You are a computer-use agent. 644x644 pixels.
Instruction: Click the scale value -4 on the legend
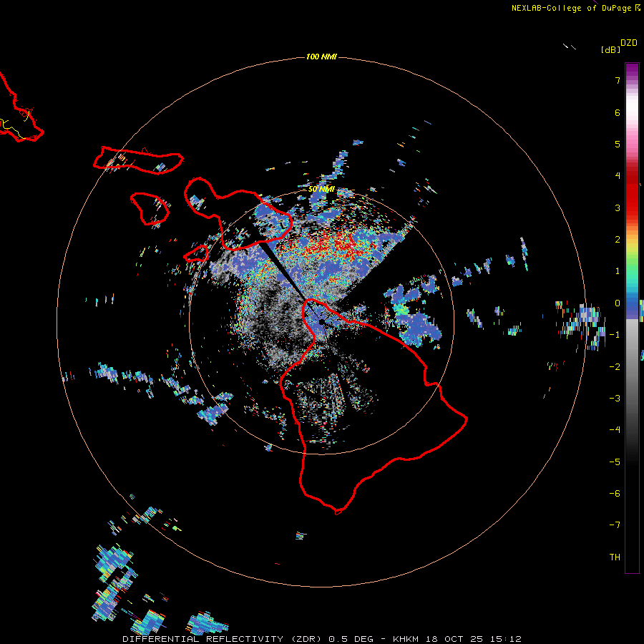pos(615,429)
